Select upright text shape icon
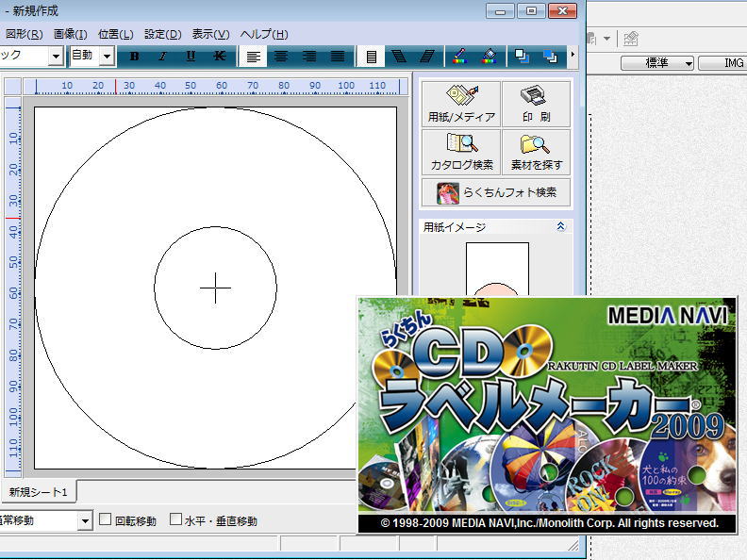This screenshot has height=560, width=747. pyautogui.click(x=371, y=57)
